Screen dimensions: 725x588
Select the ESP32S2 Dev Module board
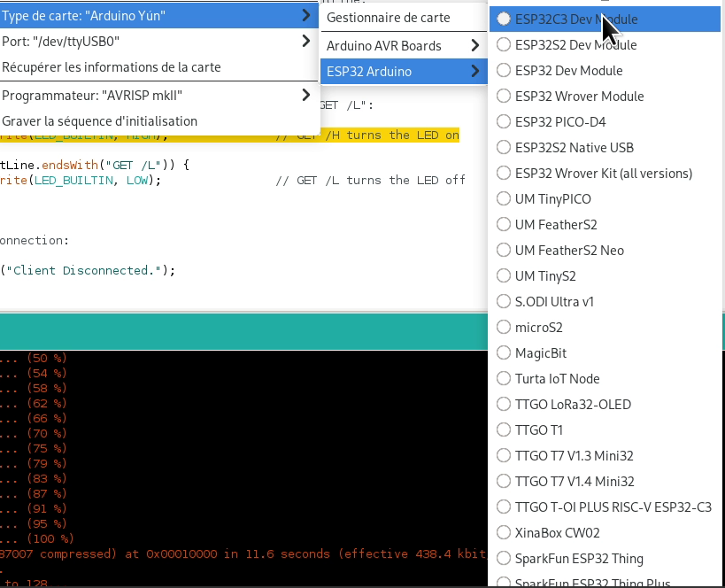pos(605,45)
